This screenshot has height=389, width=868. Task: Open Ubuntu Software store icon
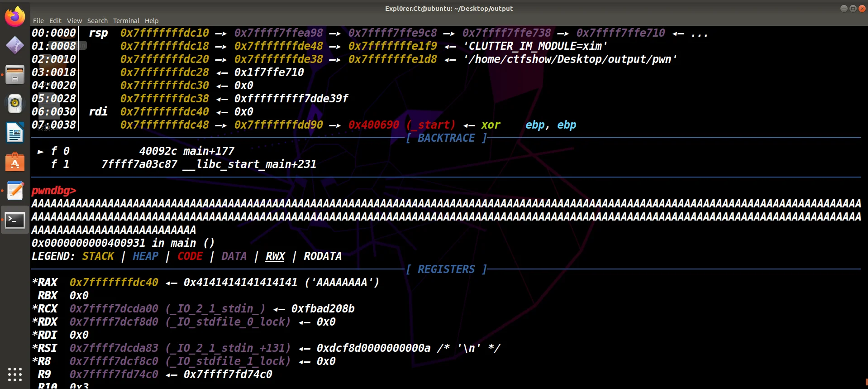click(x=15, y=162)
